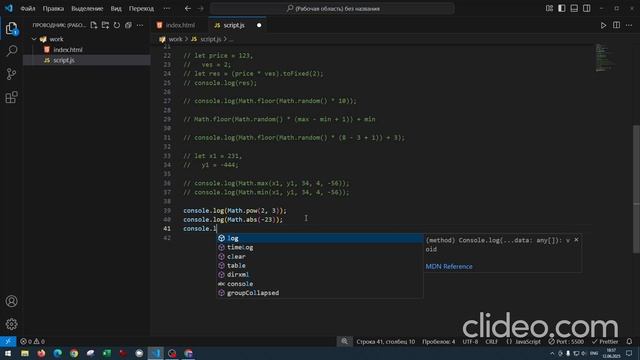The image size is (640, 360).
Task: Choose the log suggestion
Action: pyautogui.click(x=320, y=238)
